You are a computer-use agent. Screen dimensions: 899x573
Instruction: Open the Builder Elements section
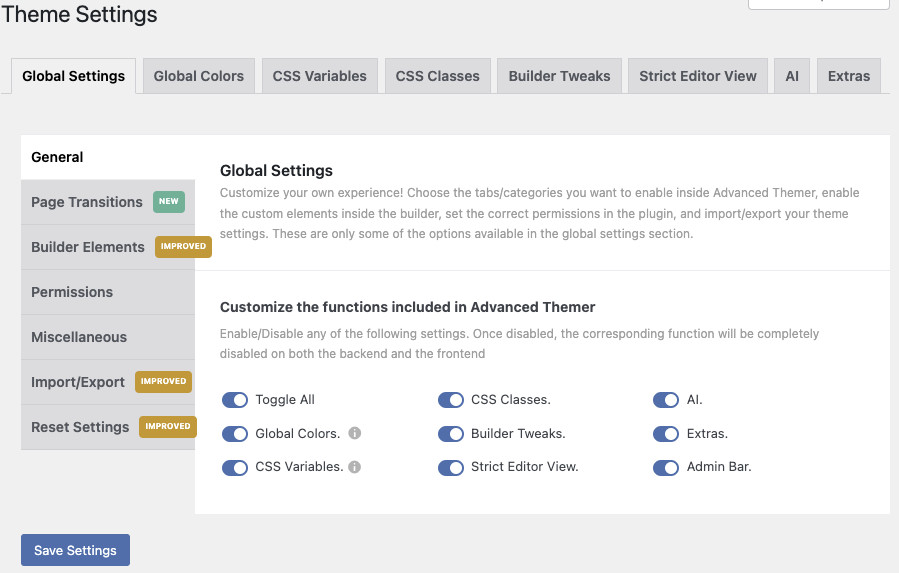[x=108, y=247]
